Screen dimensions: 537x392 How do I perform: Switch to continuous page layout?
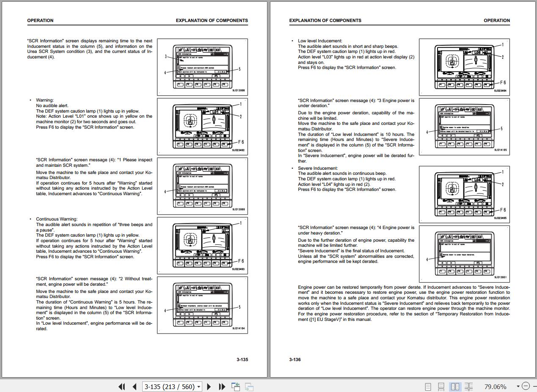pyautogui.click(x=441, y=386)
